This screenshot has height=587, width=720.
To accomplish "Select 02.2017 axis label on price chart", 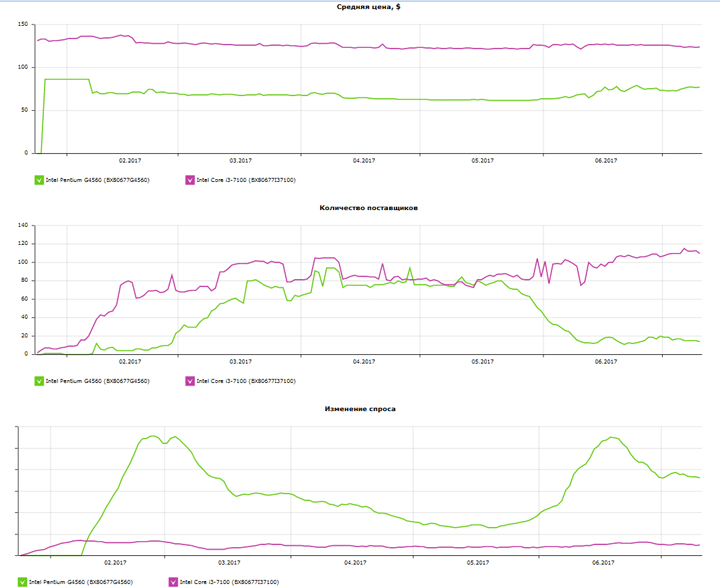I will click(x=130, y=161).
